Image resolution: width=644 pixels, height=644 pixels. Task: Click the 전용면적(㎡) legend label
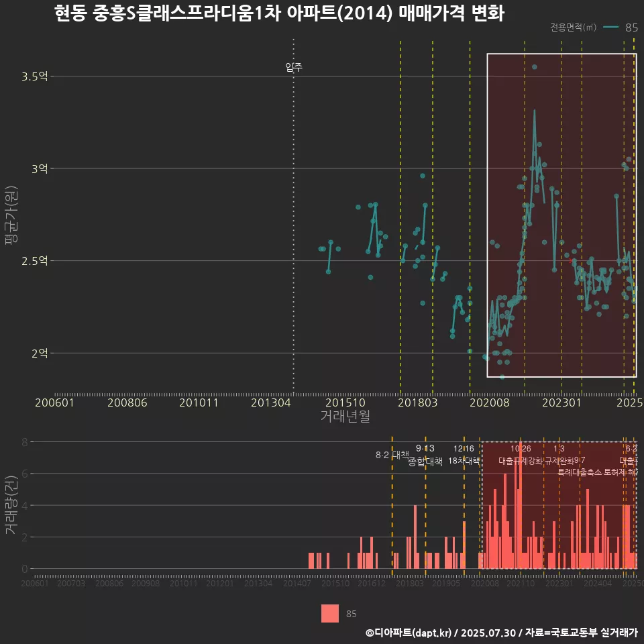[x=573, y=27]
